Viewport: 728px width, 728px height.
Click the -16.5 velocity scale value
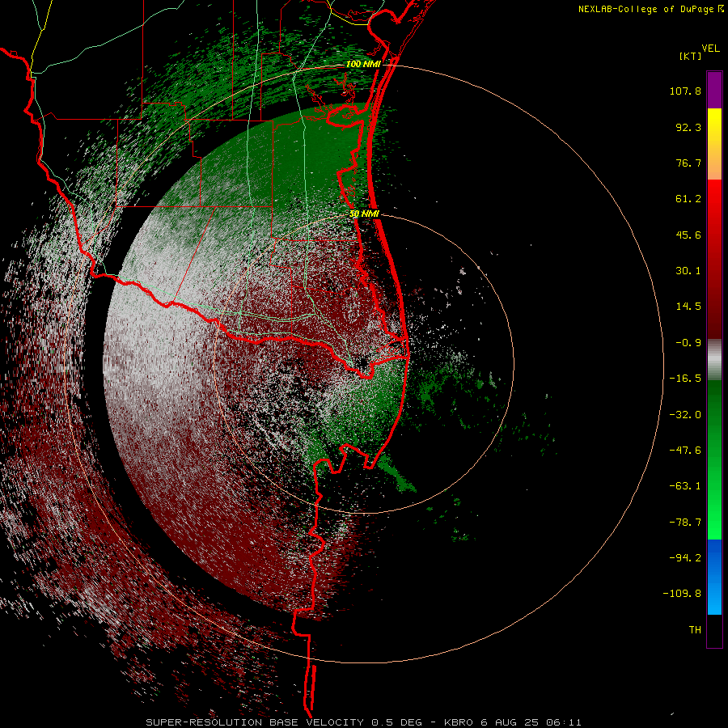[685, 379]
